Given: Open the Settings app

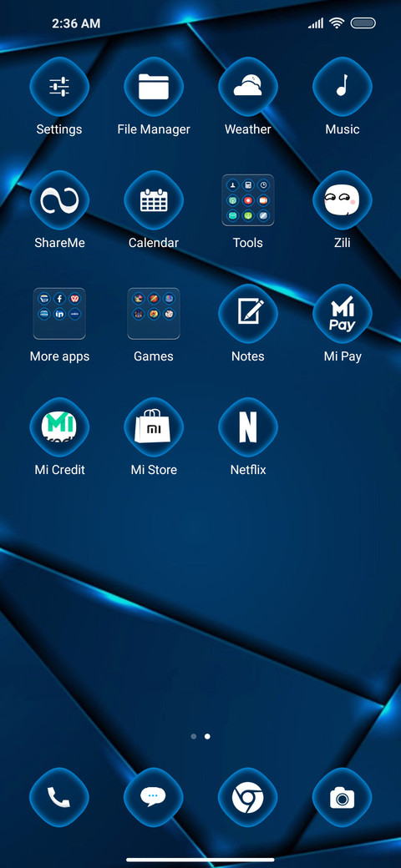Looking at the screenshot, I should pyautogui.click(x=59, y=86).
